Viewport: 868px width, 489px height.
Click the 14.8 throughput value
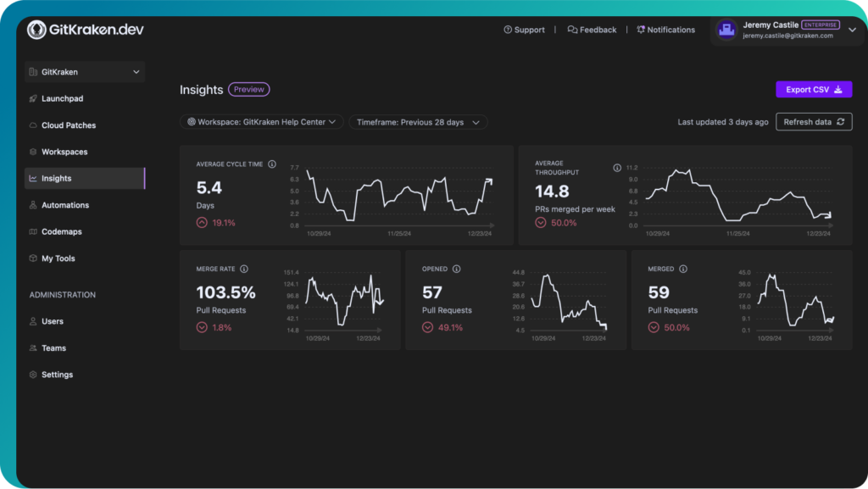click(x=552, y=192)
